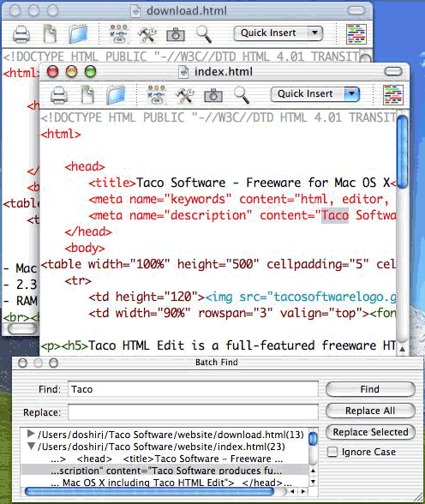Click the hammer tools icon in download.html window
425x504 pixels.
click(147, 34)
